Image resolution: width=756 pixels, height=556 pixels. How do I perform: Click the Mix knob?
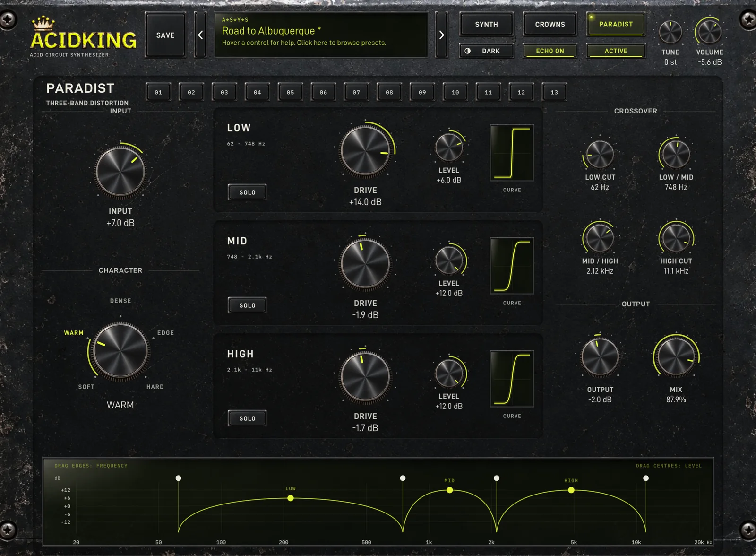(x=676, y=357)
